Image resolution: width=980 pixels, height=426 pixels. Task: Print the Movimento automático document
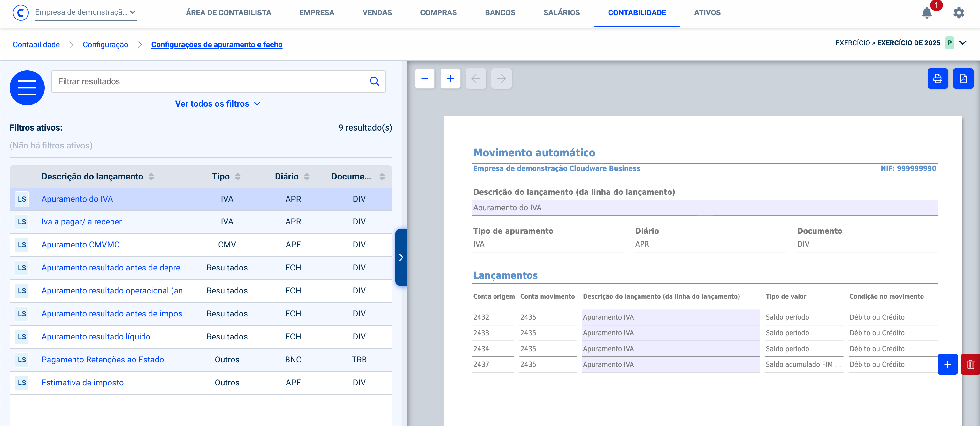938,79
